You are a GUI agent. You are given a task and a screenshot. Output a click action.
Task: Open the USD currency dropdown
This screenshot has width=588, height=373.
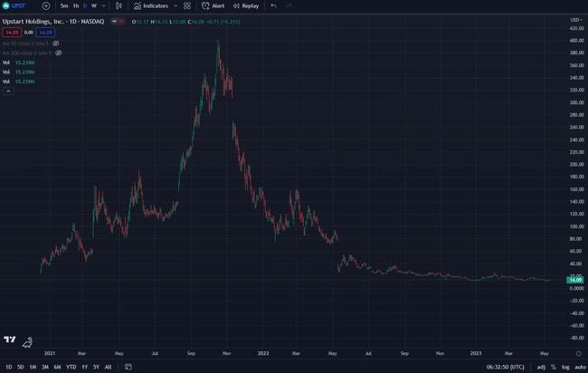(574, 18)
